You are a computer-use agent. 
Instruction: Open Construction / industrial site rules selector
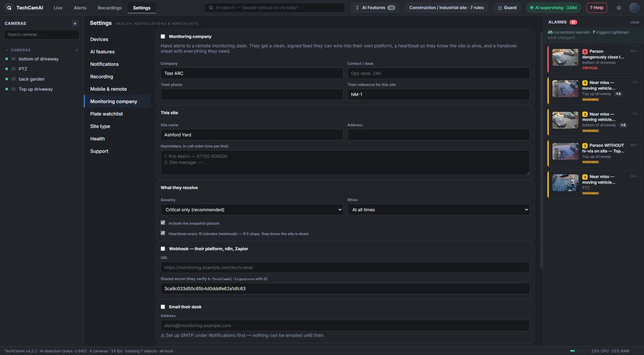(446, 8)
